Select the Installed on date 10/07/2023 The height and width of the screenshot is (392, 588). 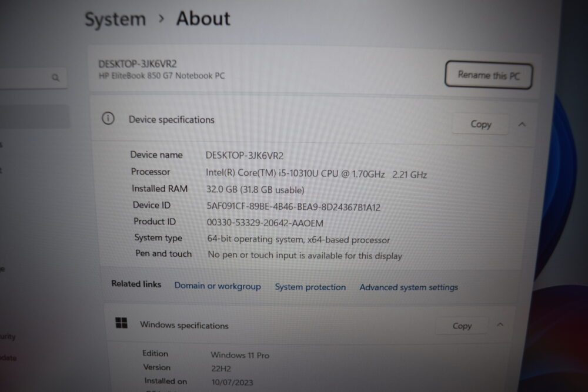coord(232,382)
